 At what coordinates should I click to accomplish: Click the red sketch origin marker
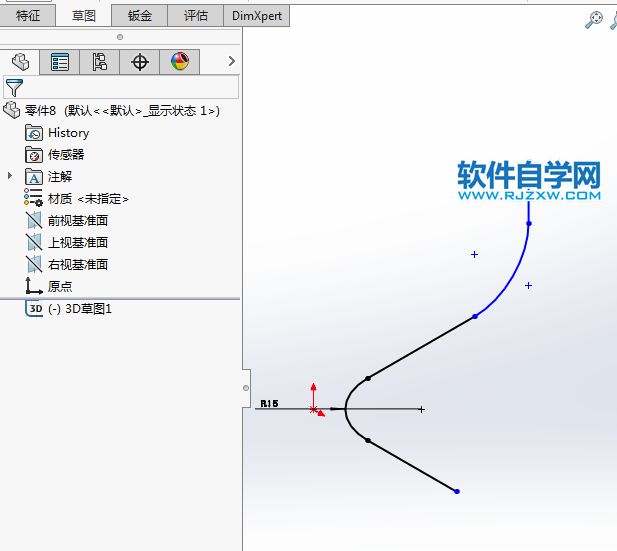coord(314,410)
